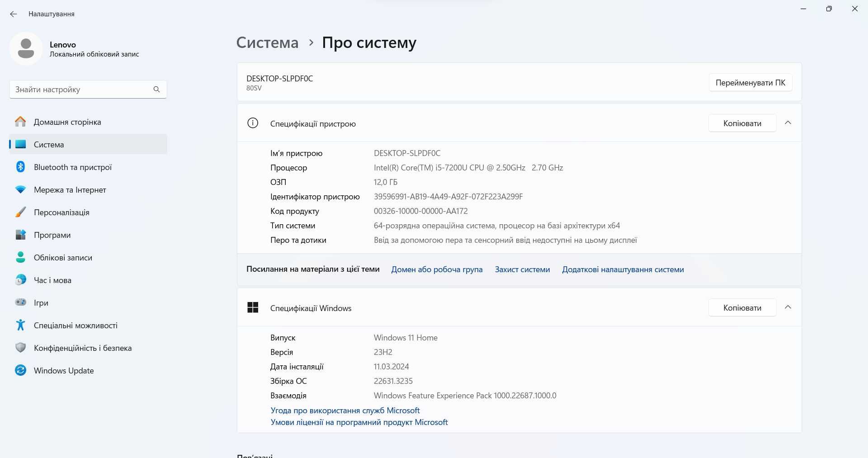Open Конфіденційність і безпека settings
Screen dimensions: 868x458
(88, 348)
